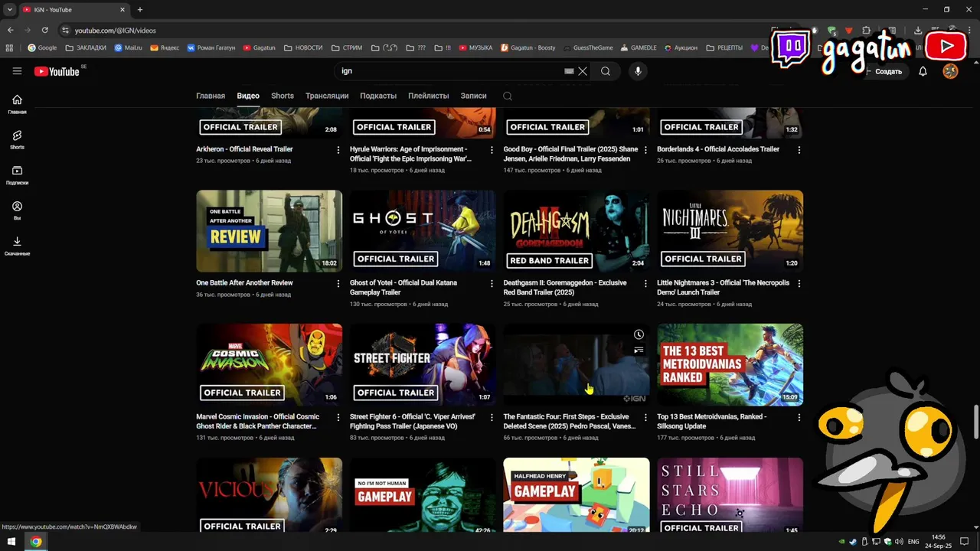
Task: Open notifications bell
Action: pos(923,71)
